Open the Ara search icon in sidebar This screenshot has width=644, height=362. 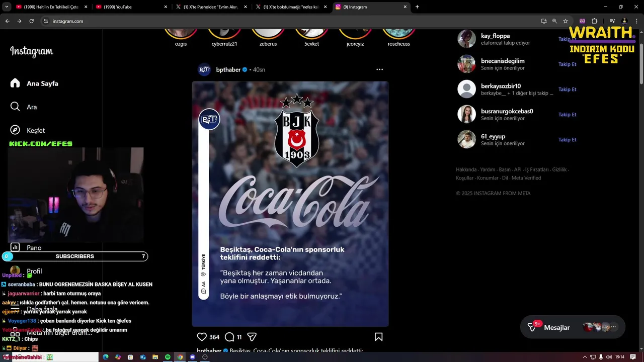click(15, 107)
